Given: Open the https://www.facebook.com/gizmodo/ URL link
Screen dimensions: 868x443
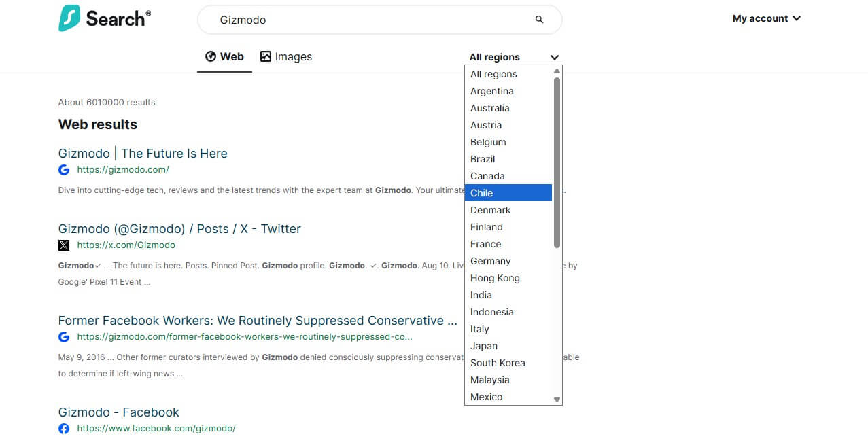Looking at the screenshot, I should [156, 429].
